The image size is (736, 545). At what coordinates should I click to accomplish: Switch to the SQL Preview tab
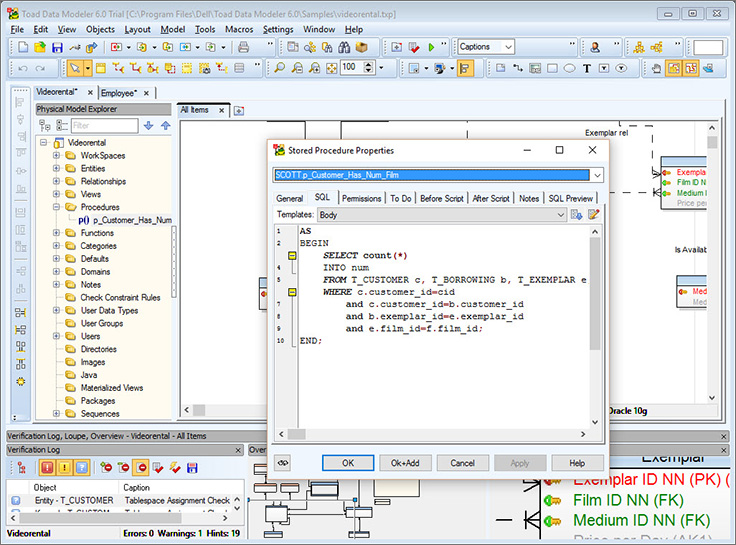pyautogui.click(x=570, y=199)
